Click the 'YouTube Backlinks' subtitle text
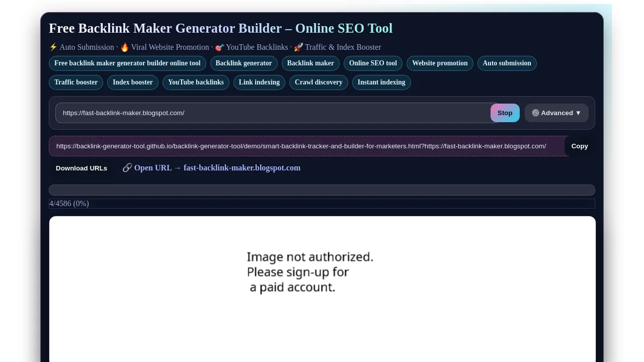Image resolution: width=644 pixels, height=362 pixels. 257,47
